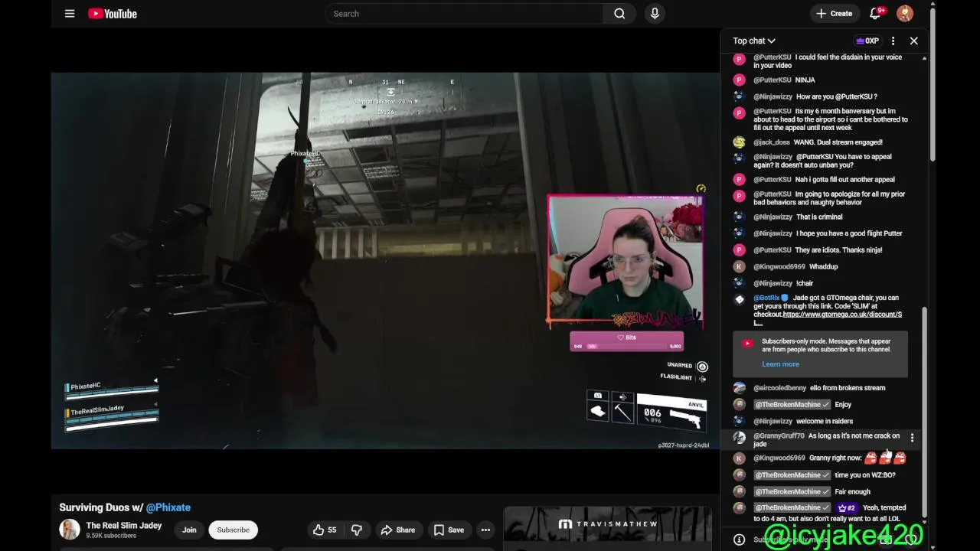Expand the Top chat dropdown

click(x=754, y=41)
